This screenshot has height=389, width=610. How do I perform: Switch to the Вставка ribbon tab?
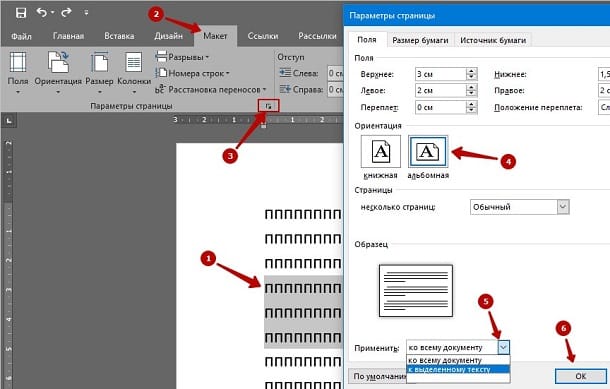(x=119, y=36)
